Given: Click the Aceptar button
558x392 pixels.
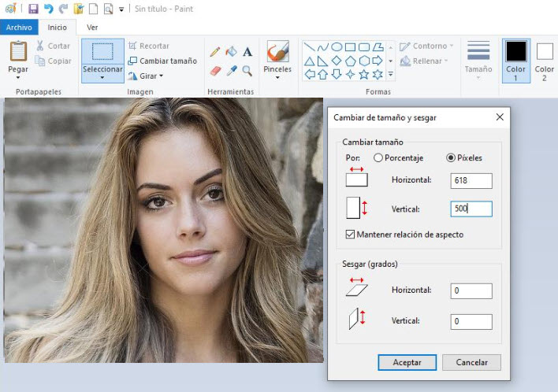Looking at the screenshot, I should [x=407, y=363].
